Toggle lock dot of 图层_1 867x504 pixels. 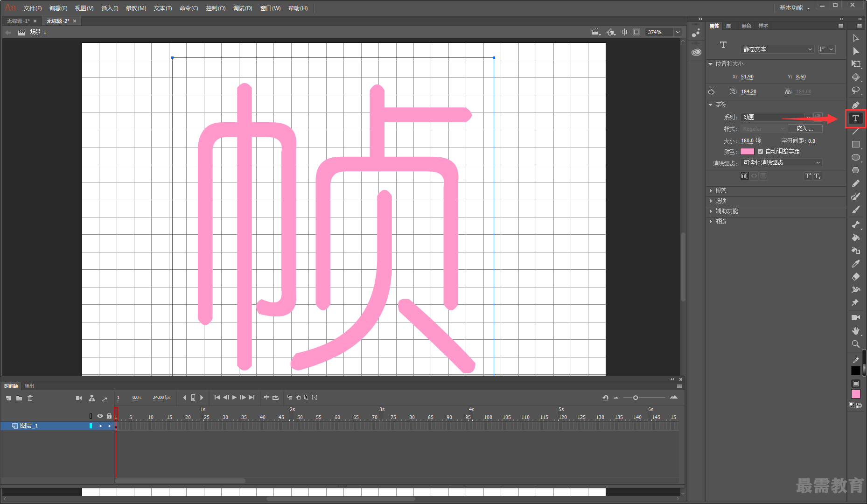click(x=110, y=426)
